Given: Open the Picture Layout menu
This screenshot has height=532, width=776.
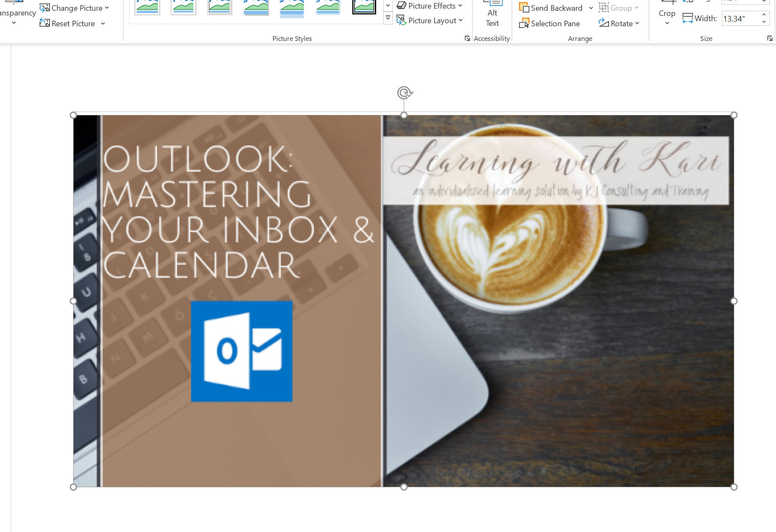Looking at the screenshot, I should tap(430, 20).
